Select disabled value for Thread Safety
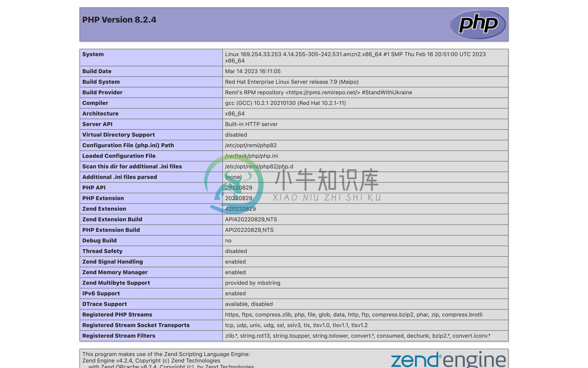This screenshot has width=588, height=368. coord(236,251)
